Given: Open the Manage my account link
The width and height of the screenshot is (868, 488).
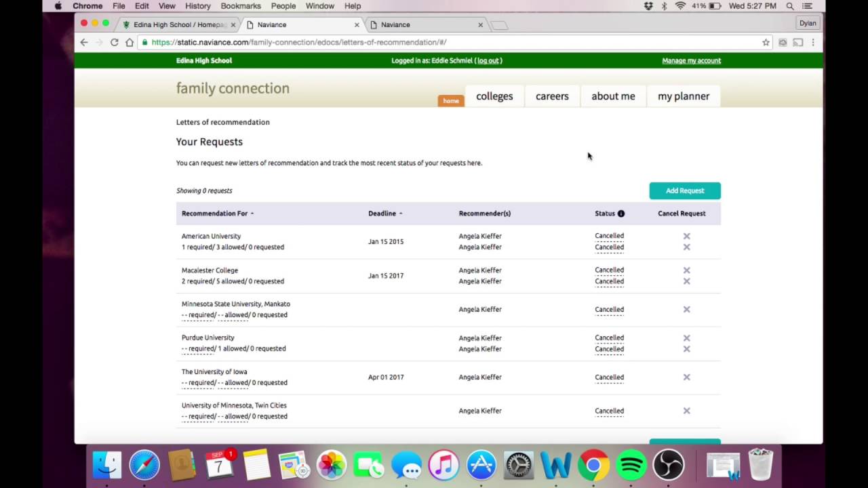Looking at the screenshot, I should (692, 60).
